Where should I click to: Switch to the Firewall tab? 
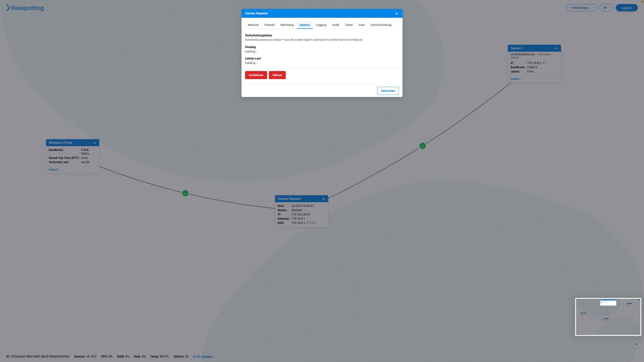click(x=270, y=25)
